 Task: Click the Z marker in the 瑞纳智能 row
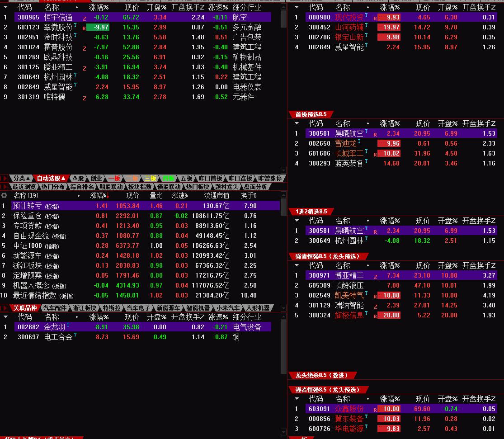tap(375, 307)
